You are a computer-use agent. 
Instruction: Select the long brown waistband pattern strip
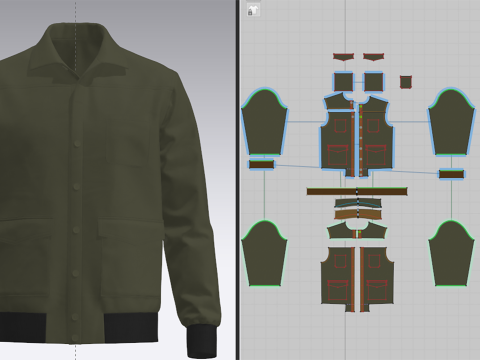coord(357,192)
